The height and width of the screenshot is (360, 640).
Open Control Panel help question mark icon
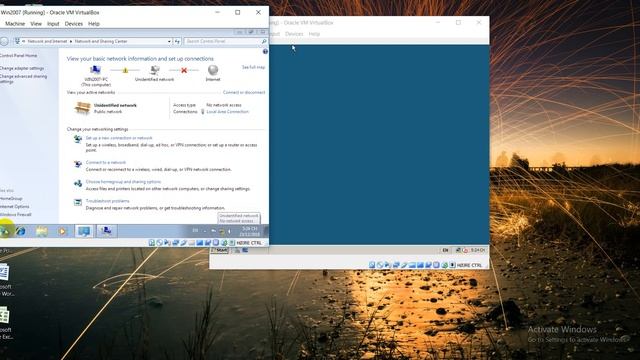point(265,51)
